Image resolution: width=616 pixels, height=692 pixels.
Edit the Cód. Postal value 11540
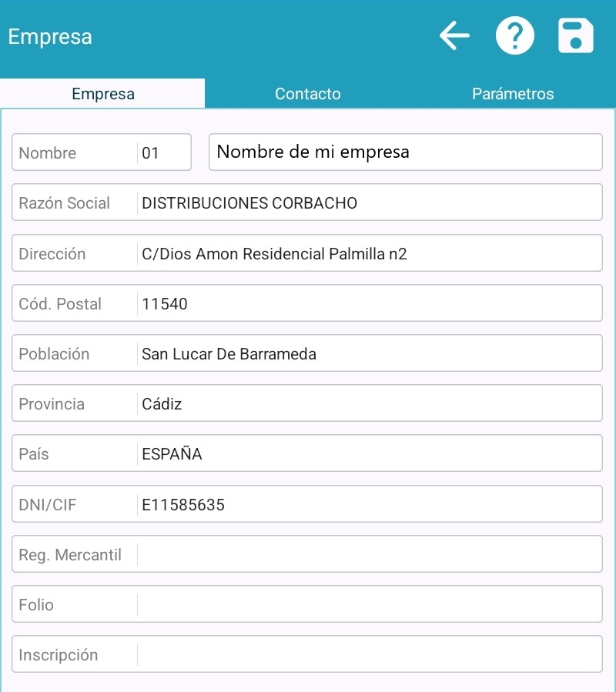tap(368, 303)
